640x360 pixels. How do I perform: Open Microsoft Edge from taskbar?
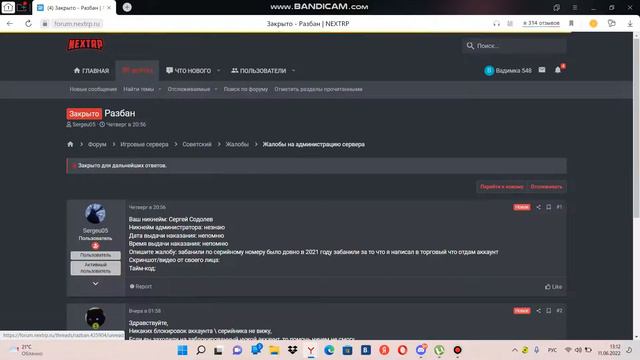(x=329, y=350)
